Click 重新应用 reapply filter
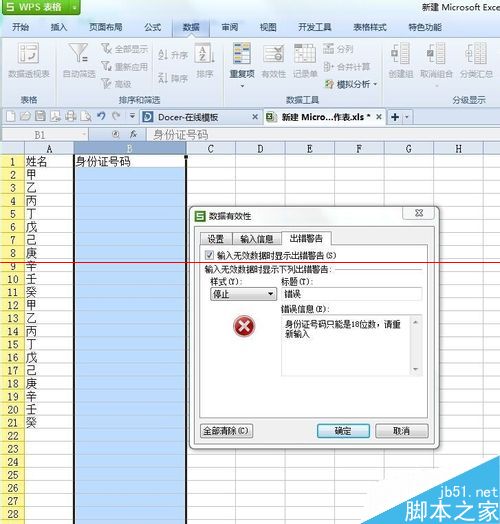Image resolution: width=500 pixels, height=524 pixels. coord(124,67)
